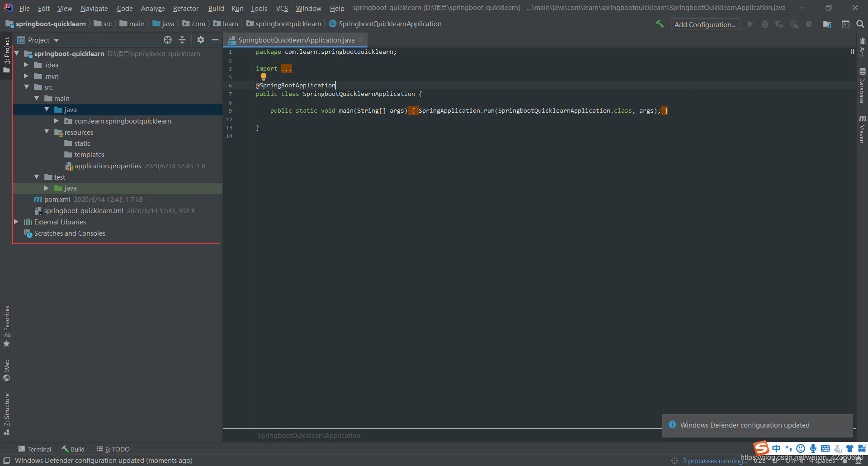Select the templates folder

pos(89,155)
